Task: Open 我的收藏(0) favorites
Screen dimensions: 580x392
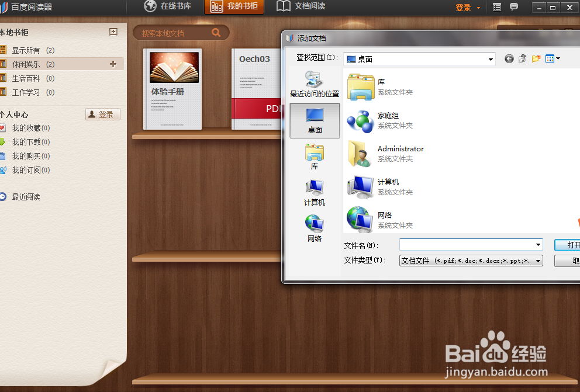Action: (x=31, y=128)
